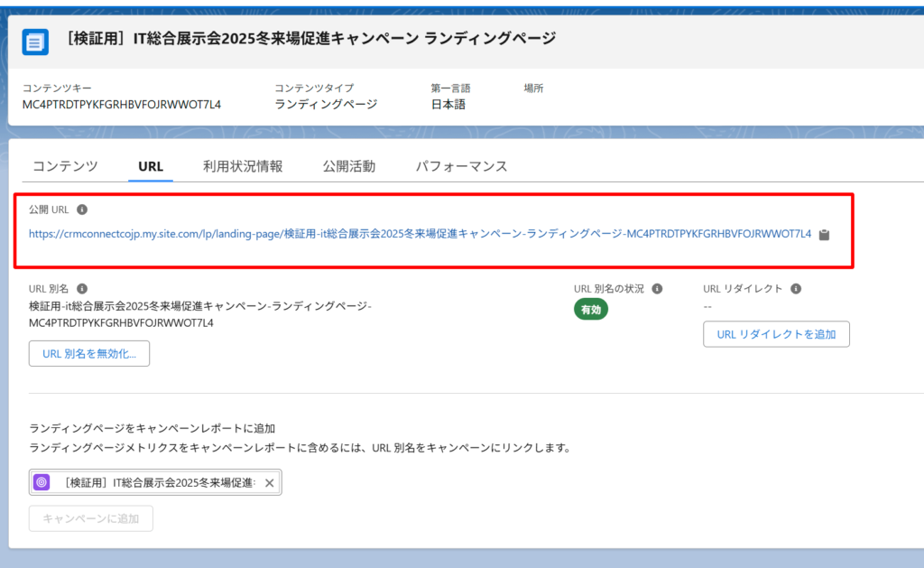Click the URL 別名を無効化 button
The height and width of the screenshot is (568, 924).
click(x=89, y=353)
